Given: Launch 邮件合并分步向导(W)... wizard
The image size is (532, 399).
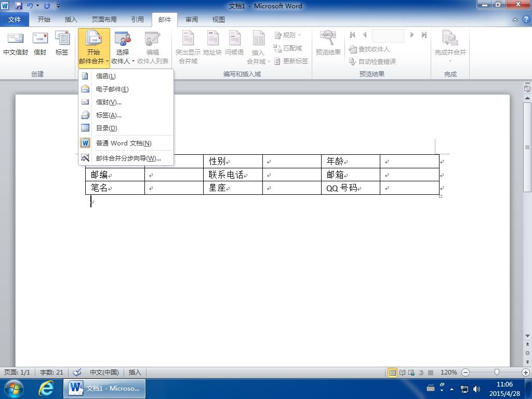Looking at the screenshot, I should click(x=126, y=158).
